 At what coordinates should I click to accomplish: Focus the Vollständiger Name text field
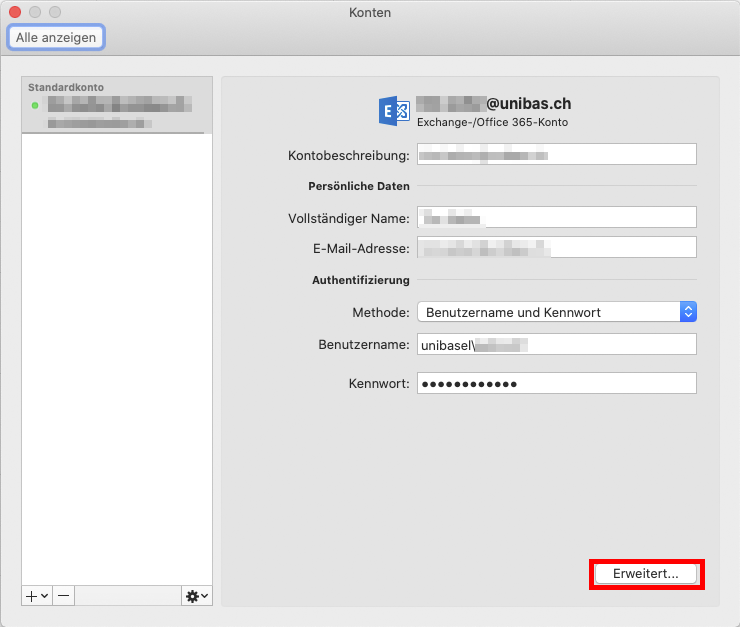pos(556,217)
